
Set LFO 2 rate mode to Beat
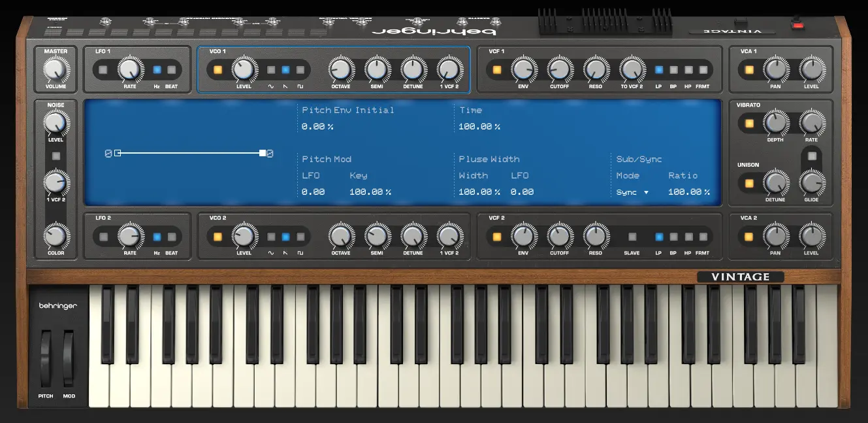pos(171,237)
